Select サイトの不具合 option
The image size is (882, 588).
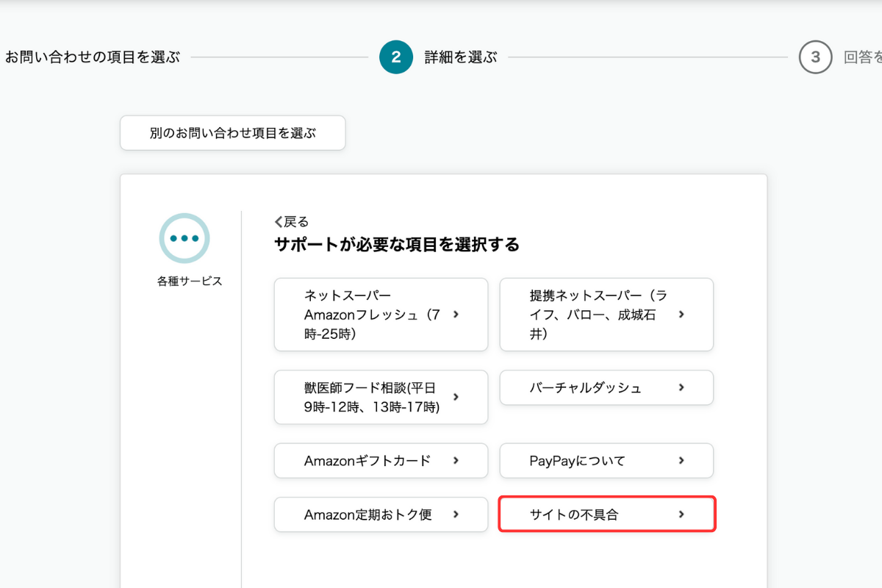point(606,514)
